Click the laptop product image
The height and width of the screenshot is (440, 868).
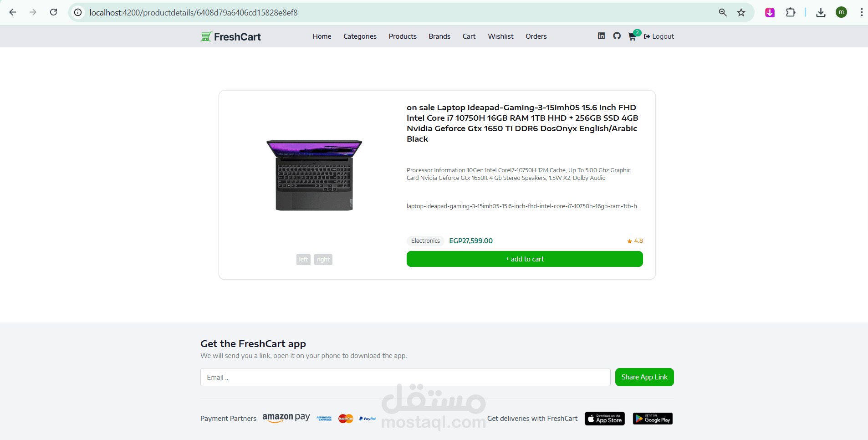coord(314,175)
